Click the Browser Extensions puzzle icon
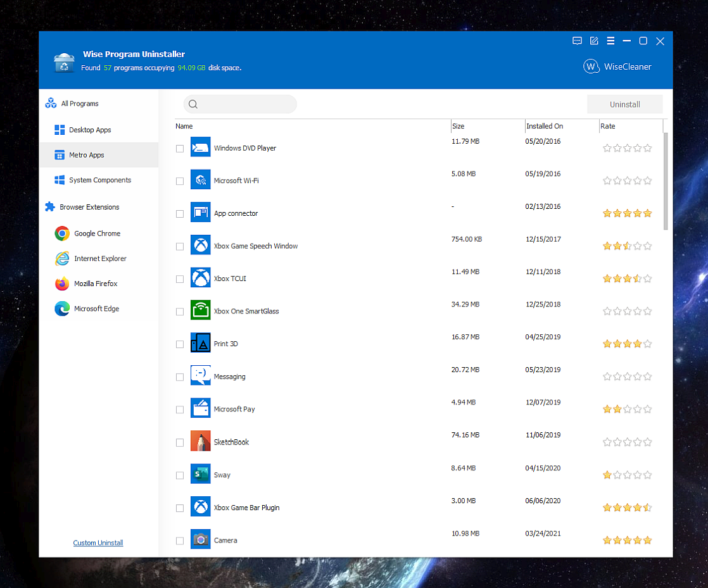The image size is (708, 588). [x=50, y=207]
